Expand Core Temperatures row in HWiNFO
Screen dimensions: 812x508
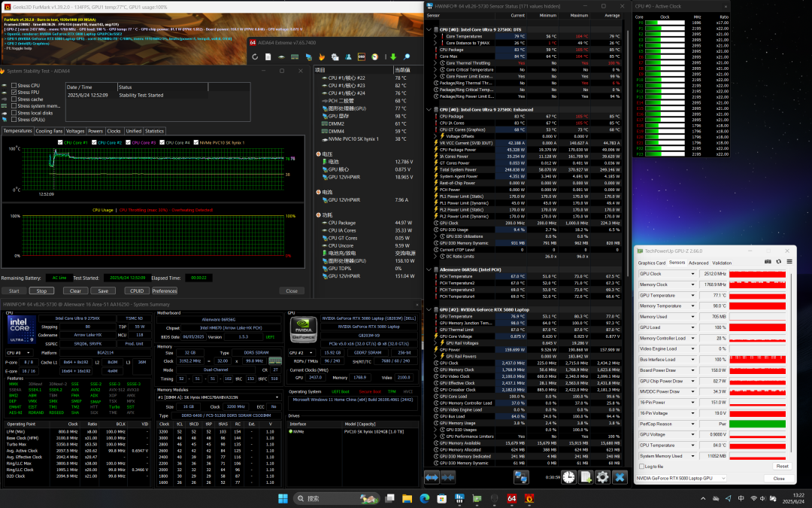point(435,36)
